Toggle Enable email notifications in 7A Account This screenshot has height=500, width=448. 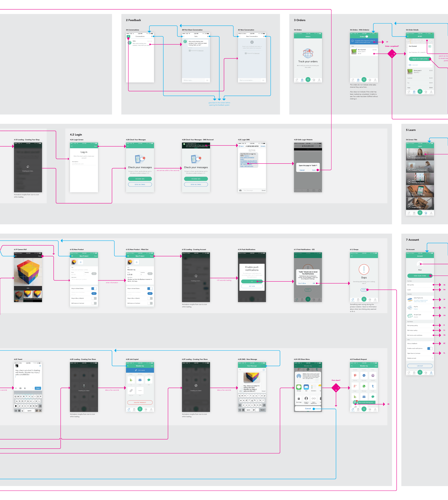tap(430, 349)
